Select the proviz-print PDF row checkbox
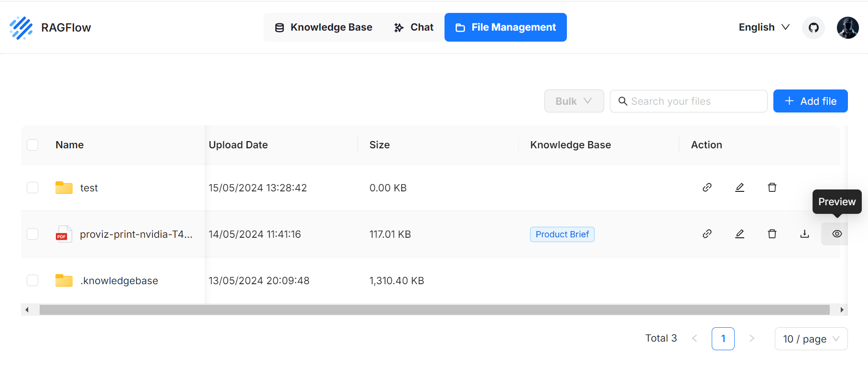The height and width of the screenshot is (388, 868). tap(33, 234)
